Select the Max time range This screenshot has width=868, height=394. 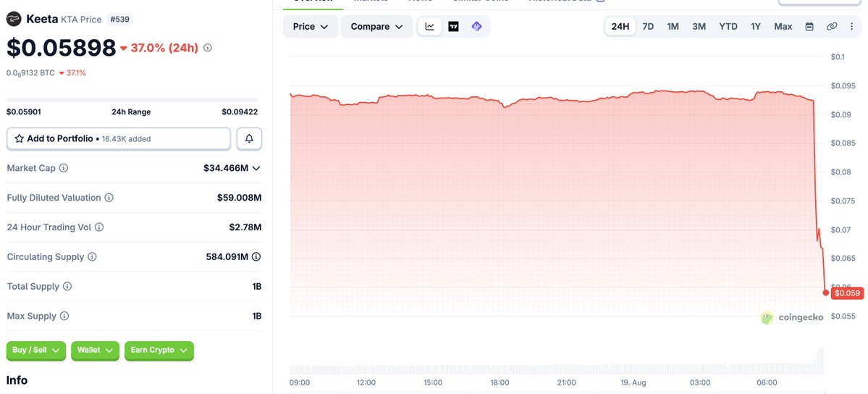[783, 27]
